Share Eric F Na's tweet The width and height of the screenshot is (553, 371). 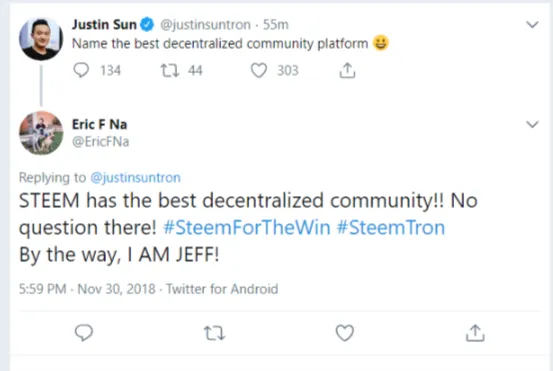click(475, 333)
